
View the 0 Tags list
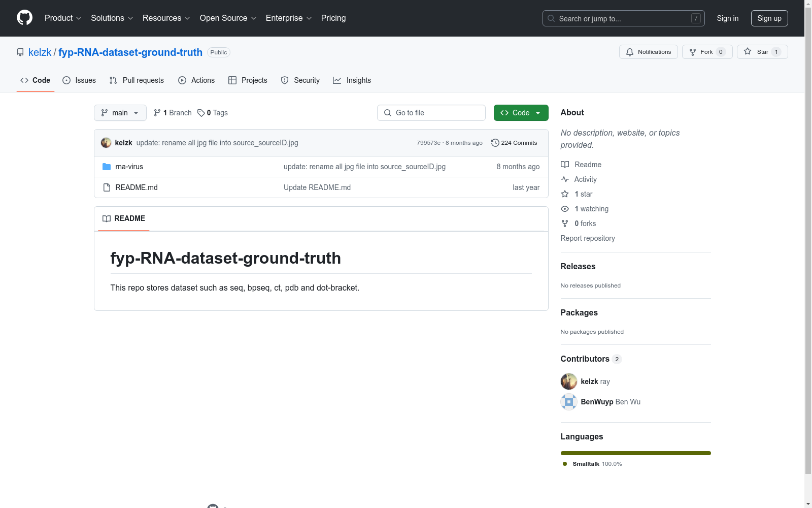coord(213,113)
